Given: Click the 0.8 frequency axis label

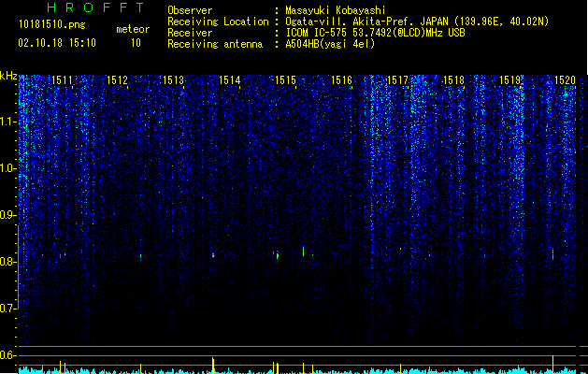Looking at the screenshot, I should (8, 262).
